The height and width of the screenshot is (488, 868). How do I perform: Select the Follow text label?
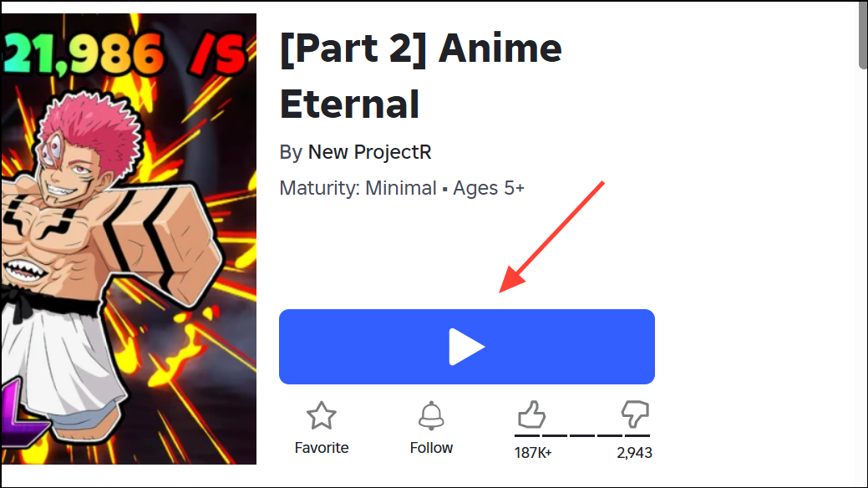click(431, 448)
